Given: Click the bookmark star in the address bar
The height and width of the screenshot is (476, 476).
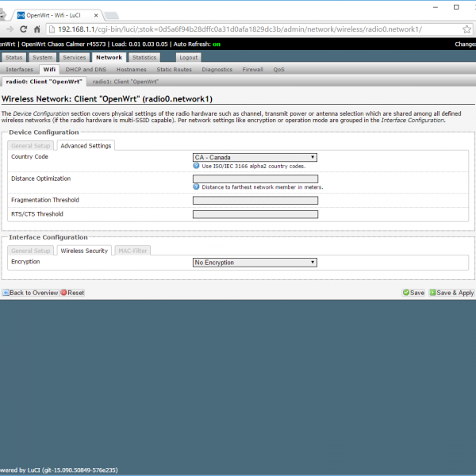Looking at the screenshot, I should pyautogui.click(x=466, y=29).
